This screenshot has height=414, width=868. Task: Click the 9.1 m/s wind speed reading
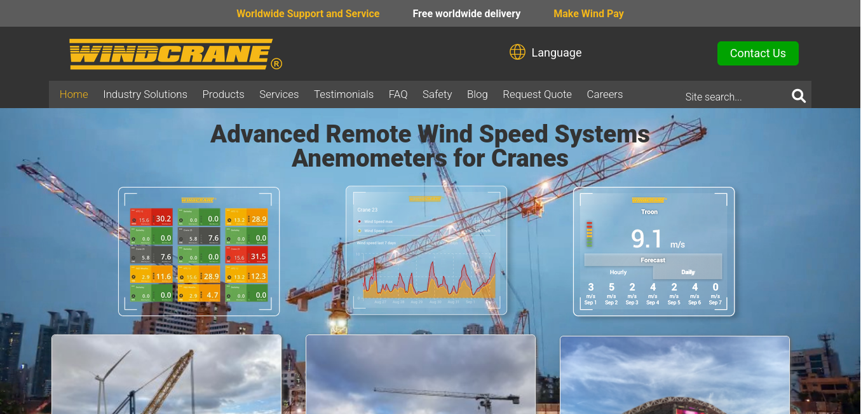[x=658, y=239]
